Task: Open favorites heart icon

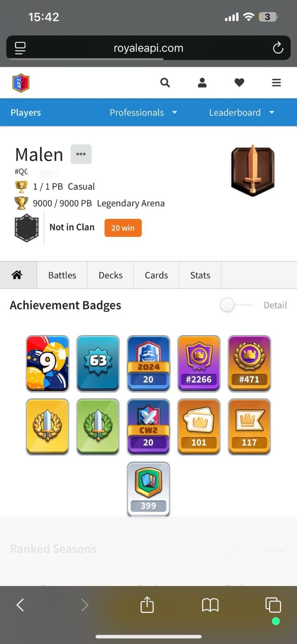Action: tap(240, 83)
